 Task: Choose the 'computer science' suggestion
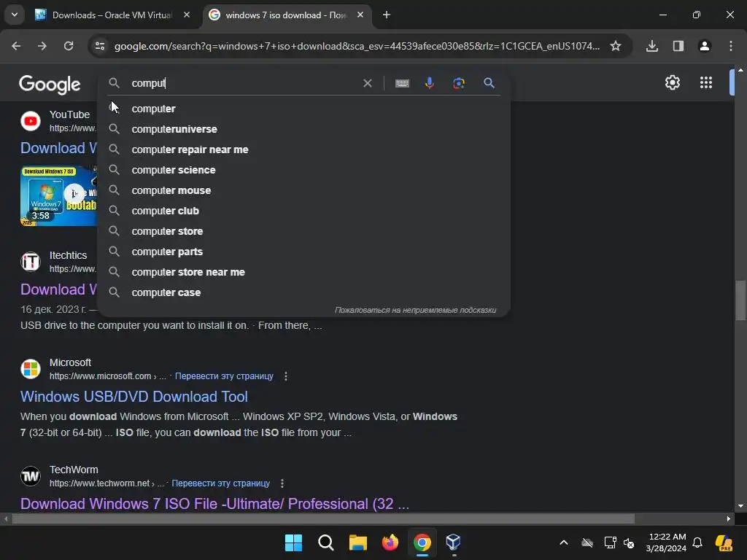click(303, 171)
